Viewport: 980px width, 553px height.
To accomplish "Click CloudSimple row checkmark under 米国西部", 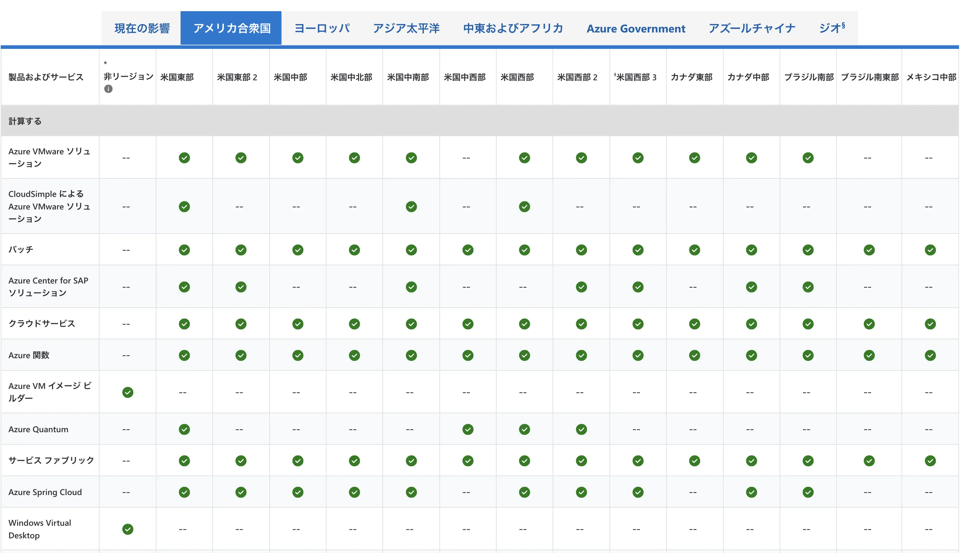I will point(524,207).
